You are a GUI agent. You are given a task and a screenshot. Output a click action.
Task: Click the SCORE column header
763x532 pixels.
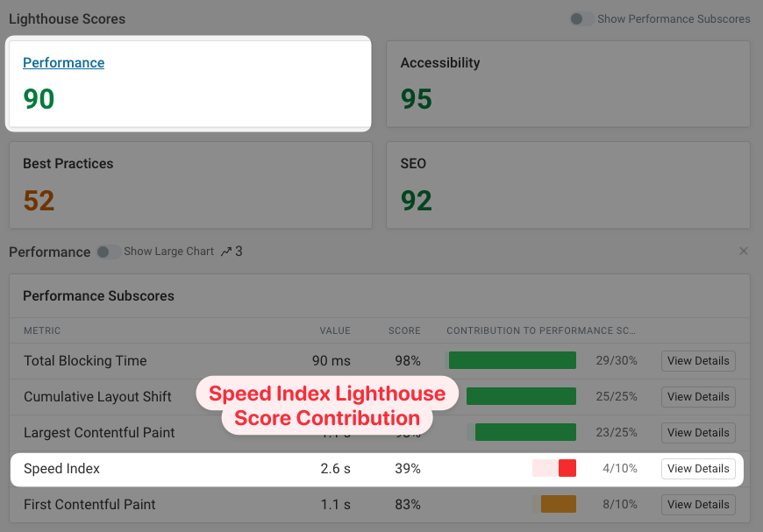point(404,330)
